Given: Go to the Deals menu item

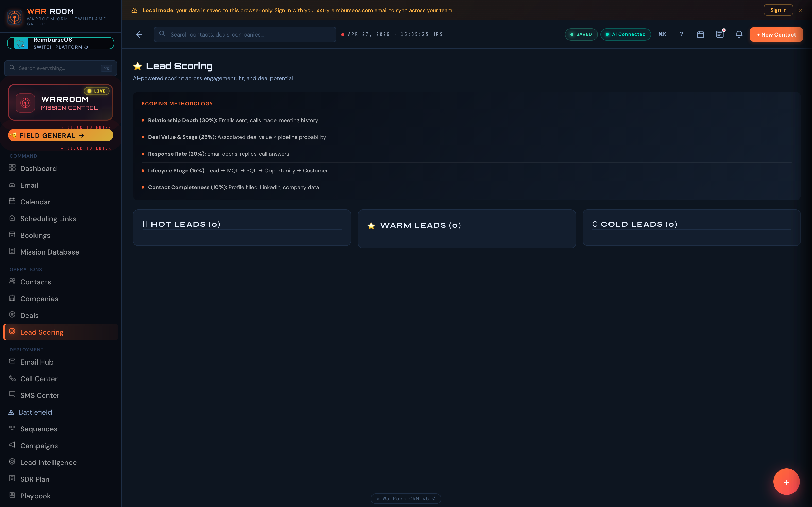Looking at the screenshot, I should [x=29, y=316].
